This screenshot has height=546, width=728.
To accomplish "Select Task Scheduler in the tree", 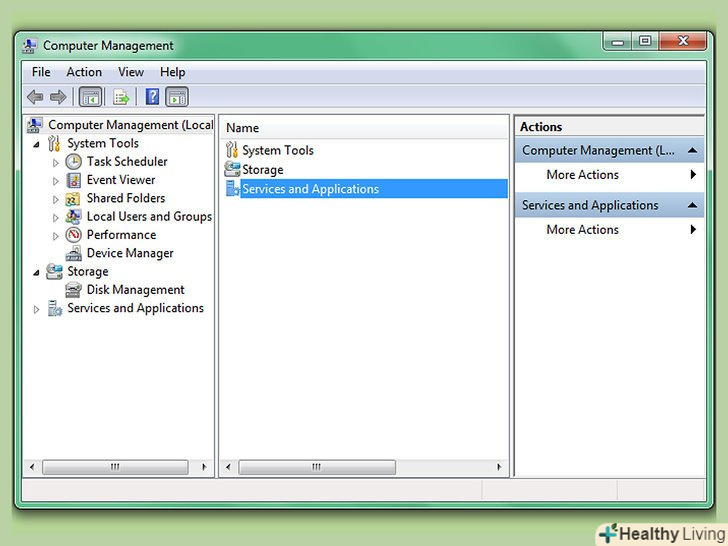I will point(127,162).
